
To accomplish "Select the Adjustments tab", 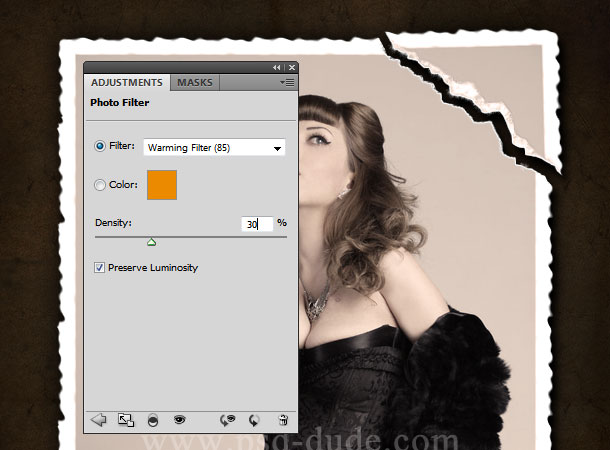I will point(127,82).
